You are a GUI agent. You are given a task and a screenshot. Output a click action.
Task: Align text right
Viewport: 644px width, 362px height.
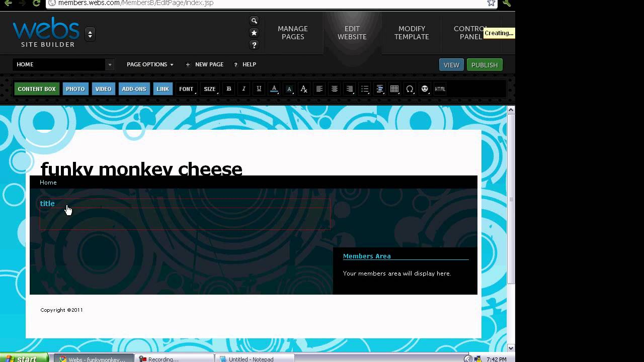click(350, 89)
